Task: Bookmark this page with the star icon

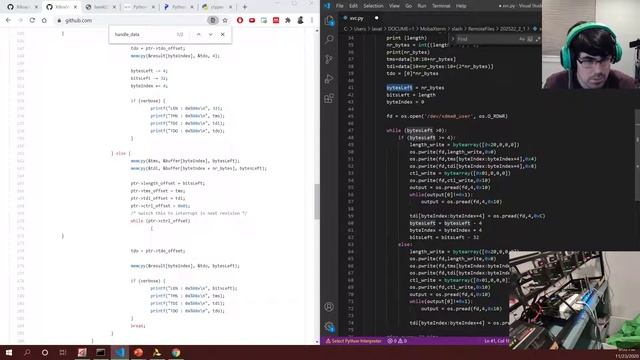Action: 225,20
